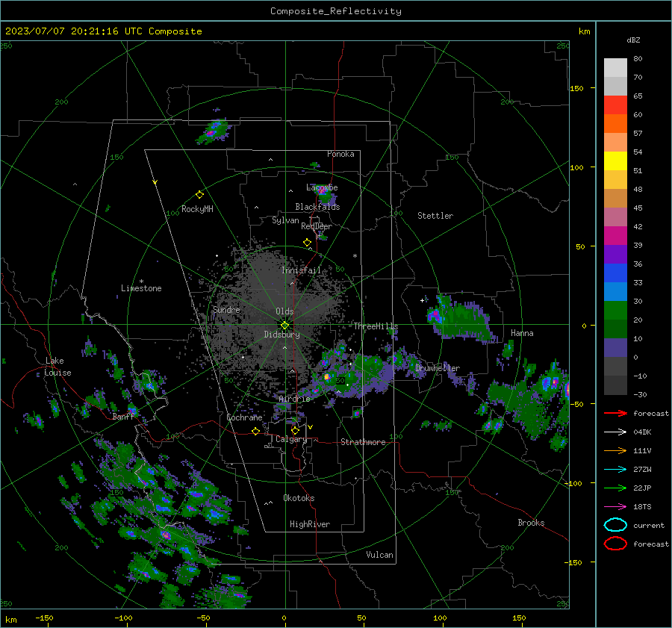Click the HighRiver town label

point(310,524)
